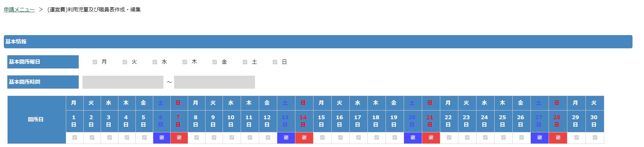Screen dimensions: 644x147
Task: Toggle the open-day checkbox for 1日
Action: click(x=75, y=137)
